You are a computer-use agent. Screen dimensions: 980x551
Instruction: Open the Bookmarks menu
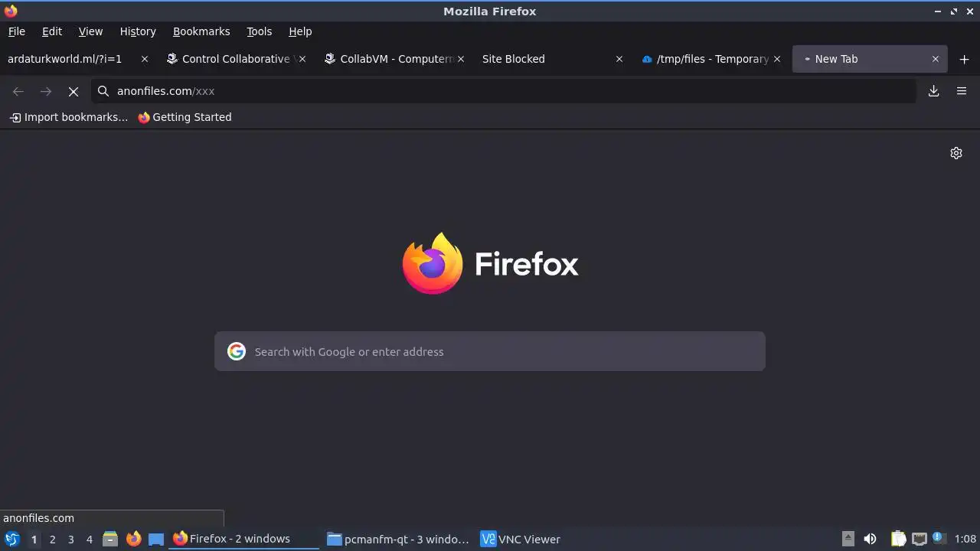pyautogui.click(x=201, y=31)
